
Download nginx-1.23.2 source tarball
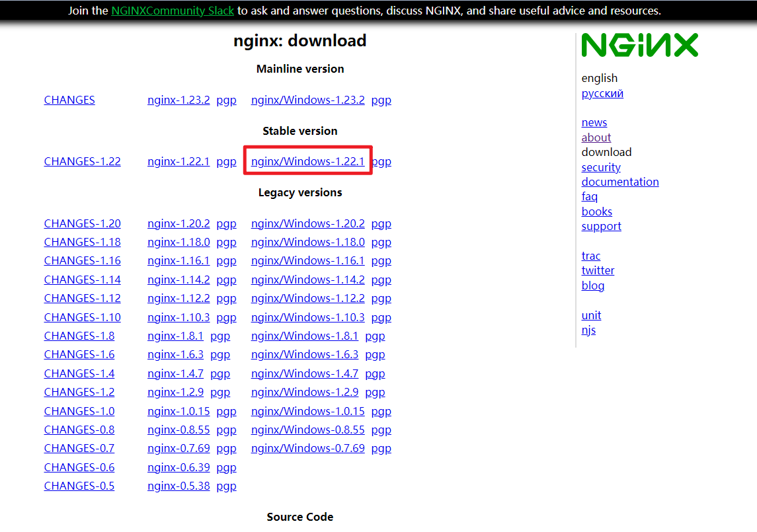click(x=179, y=100)
